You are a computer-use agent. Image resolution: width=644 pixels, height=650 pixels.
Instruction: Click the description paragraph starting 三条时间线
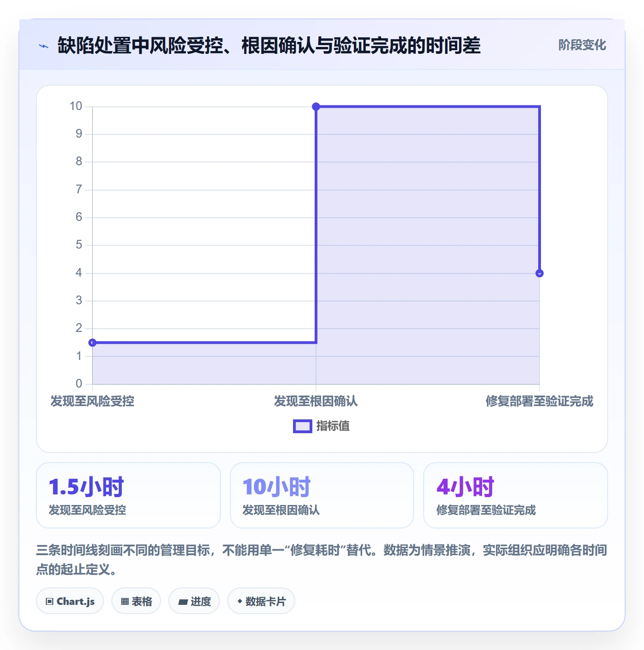322,560
